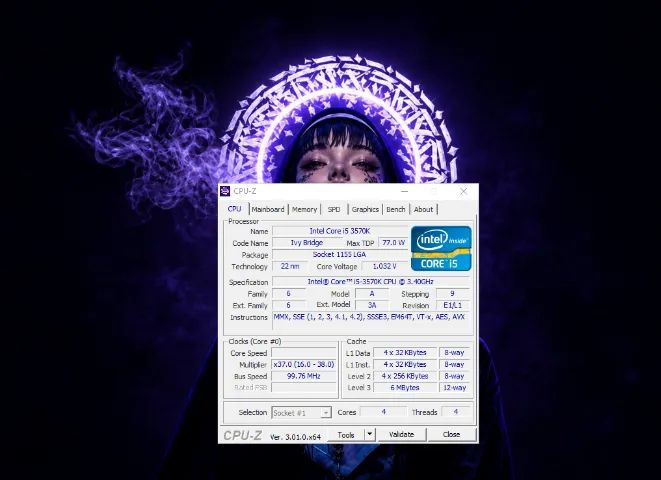Open the Graphics tab
Image resolution: width=661 pixels, height=480 pixels.
tap(365, 209)
